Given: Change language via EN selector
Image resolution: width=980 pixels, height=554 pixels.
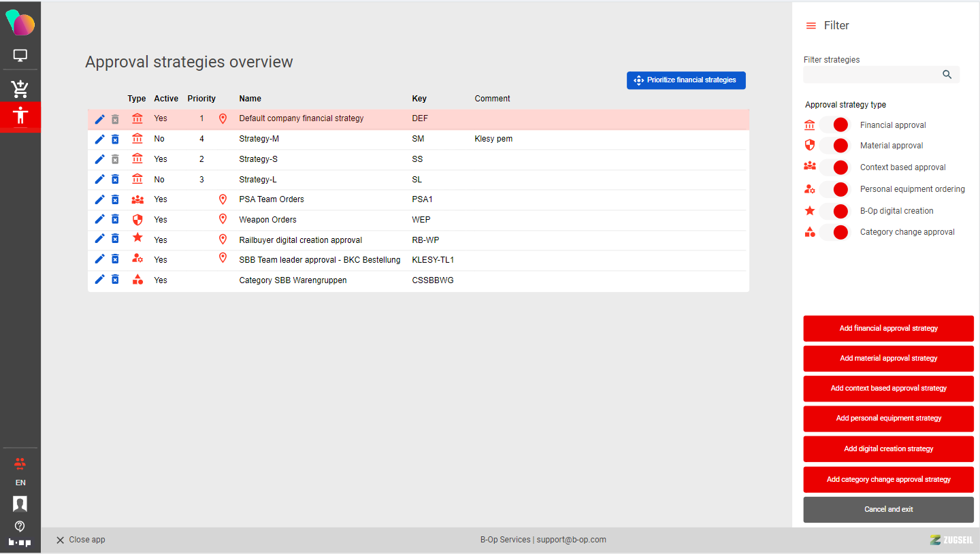Looking at the screenshot, I should [x=20, y=483].
